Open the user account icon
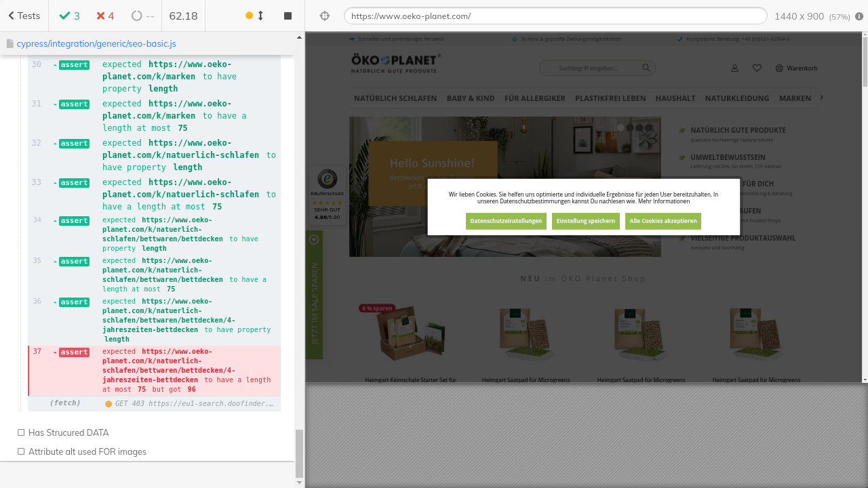868x488 pixels. click(734, 68)
